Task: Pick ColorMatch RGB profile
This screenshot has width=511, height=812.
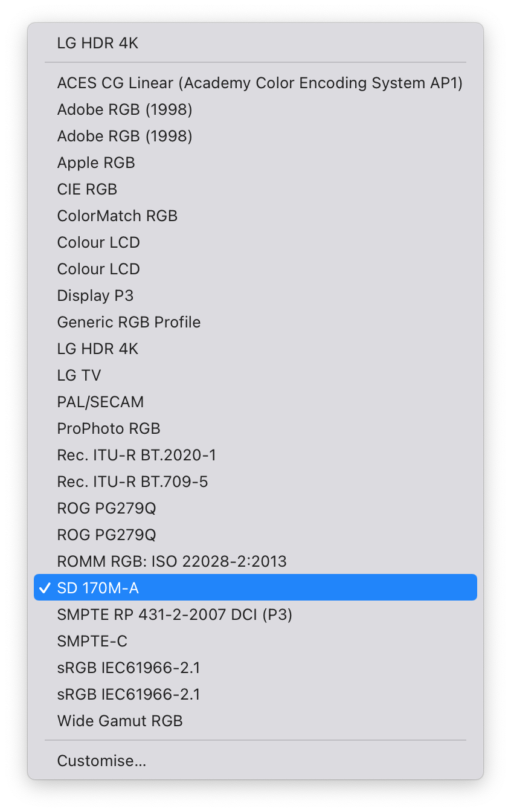Action: (117, 216)
